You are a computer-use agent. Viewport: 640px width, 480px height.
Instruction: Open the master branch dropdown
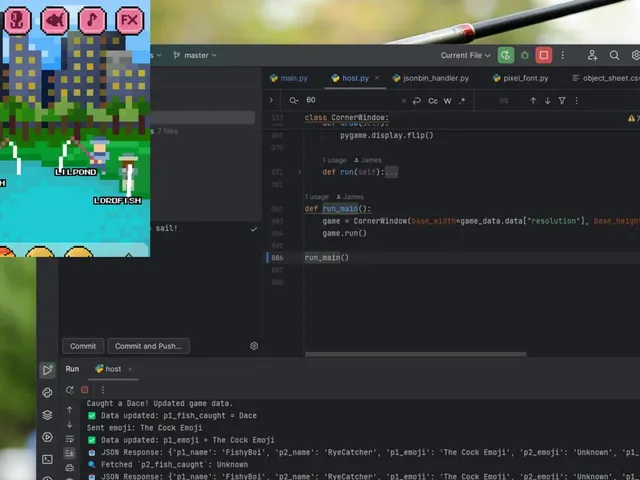195,55
